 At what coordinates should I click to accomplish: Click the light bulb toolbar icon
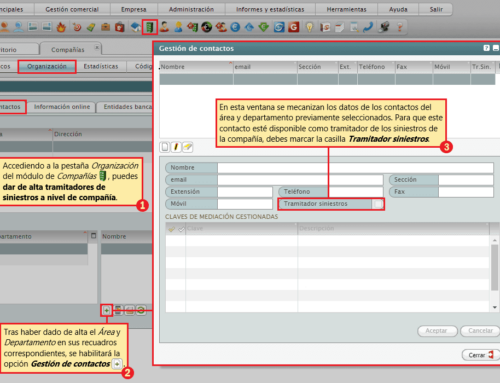[309, 27]
